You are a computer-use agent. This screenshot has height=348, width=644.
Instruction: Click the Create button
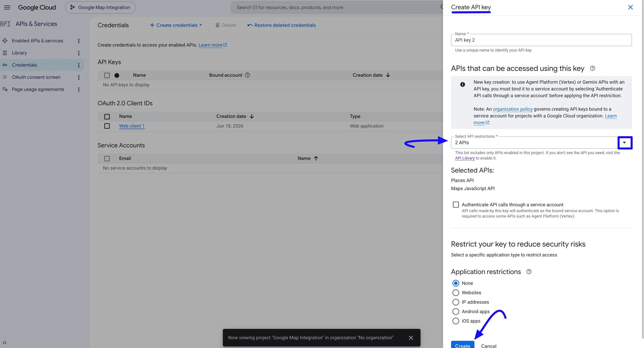pos(463,345)
